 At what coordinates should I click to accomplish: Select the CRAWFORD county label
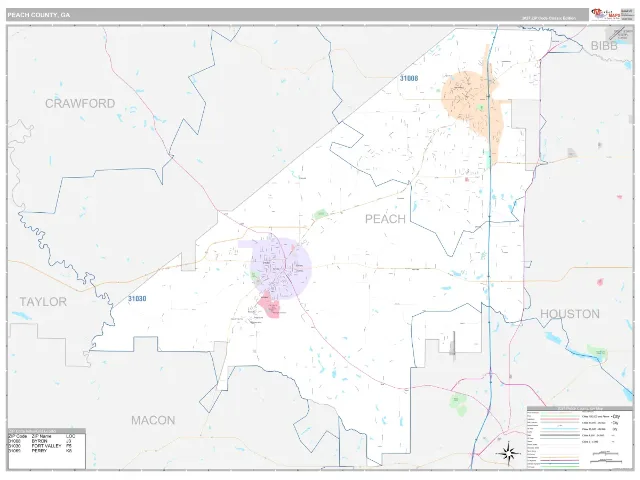pyautogui.click(x=80, y=104)
